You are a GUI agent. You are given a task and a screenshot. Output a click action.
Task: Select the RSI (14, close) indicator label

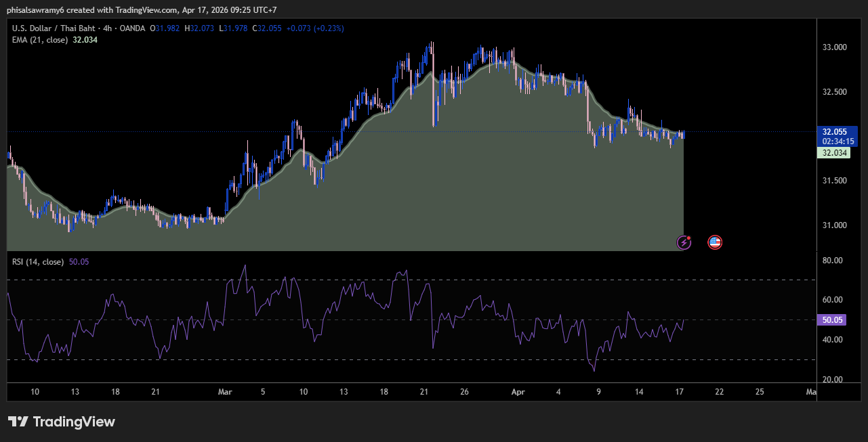tap(38, 261)
